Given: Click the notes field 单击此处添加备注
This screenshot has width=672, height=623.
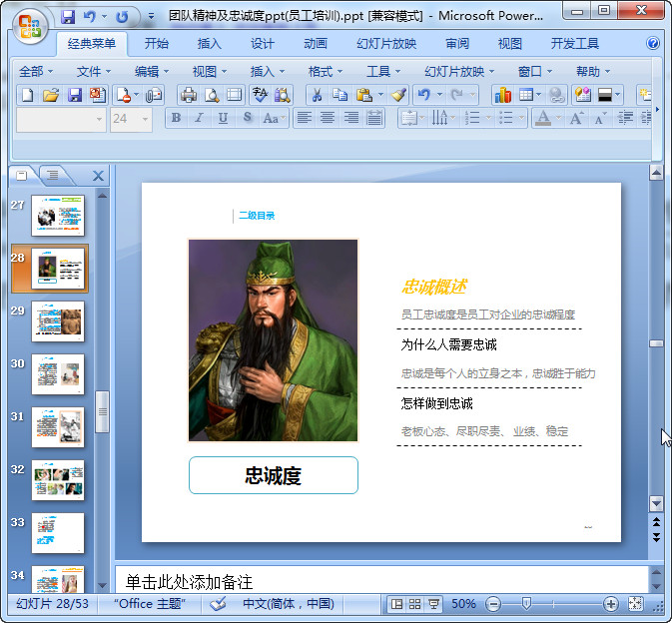Looking at the screenshot, I should pos(381,582).
